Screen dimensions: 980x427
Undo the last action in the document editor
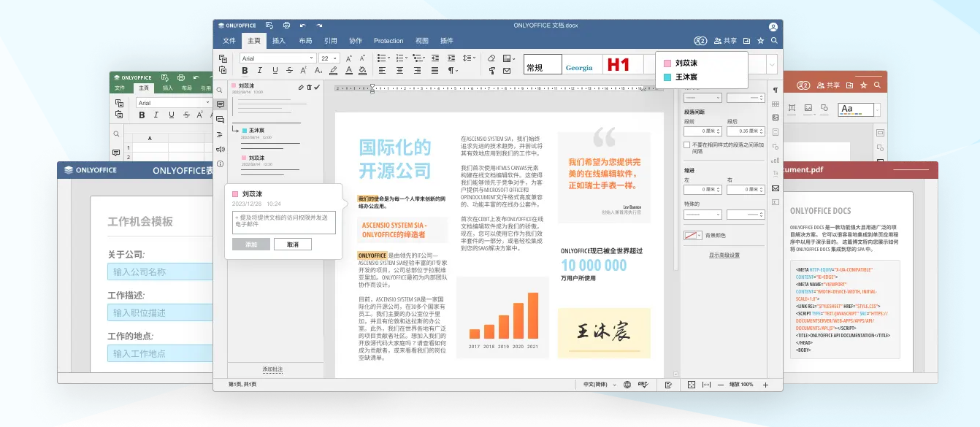pos(303,26)
